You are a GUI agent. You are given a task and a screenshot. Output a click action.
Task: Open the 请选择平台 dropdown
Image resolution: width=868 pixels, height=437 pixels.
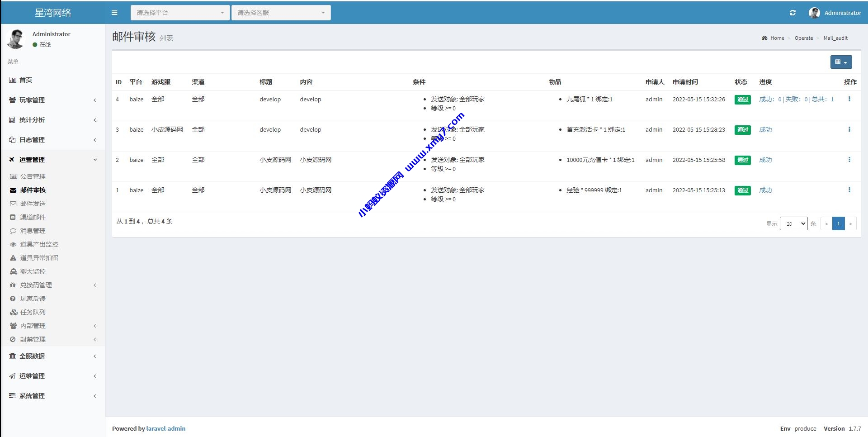pos(179,12)
